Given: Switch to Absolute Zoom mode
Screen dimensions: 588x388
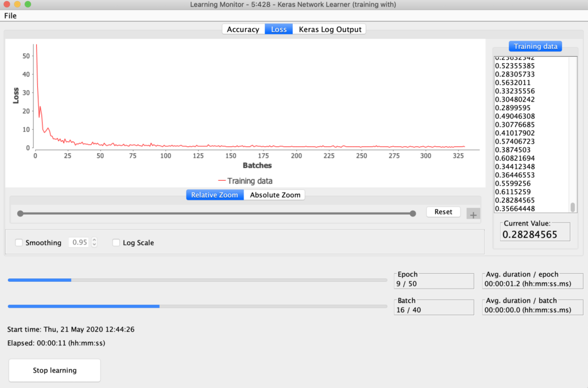Looking at the screenshot, I should coord(275,195).
